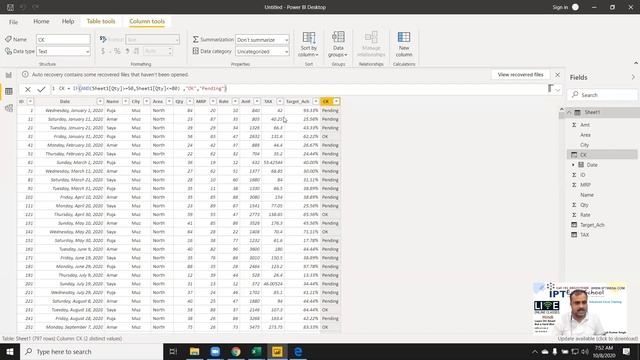Click the user avatar next to Sign in

pyautogui.click(x=575, y=7)
